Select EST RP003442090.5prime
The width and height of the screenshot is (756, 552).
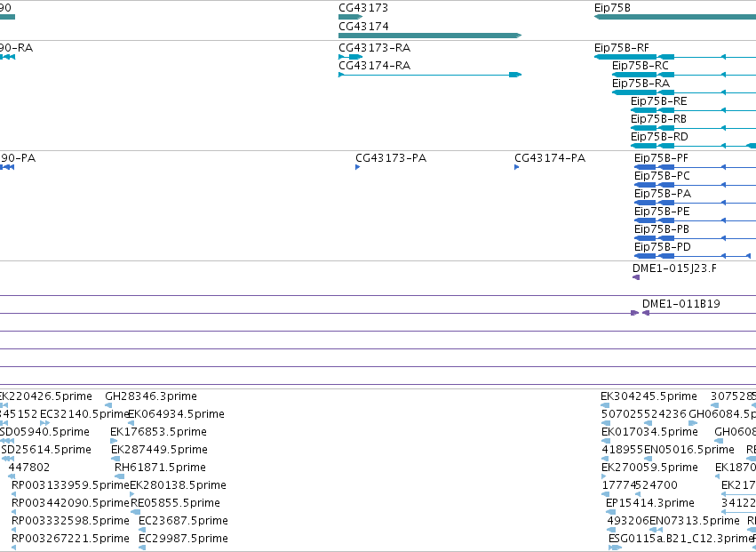(x=70, y=503)
